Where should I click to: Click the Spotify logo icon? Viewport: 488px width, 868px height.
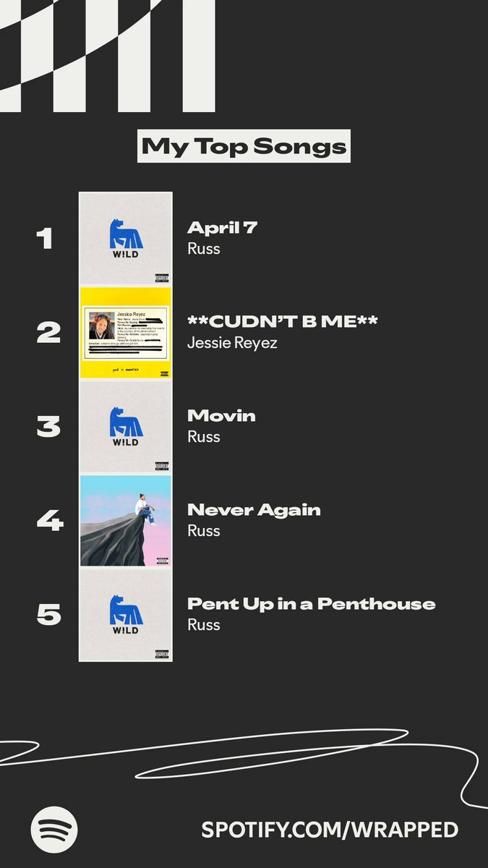tap(54, 830)
